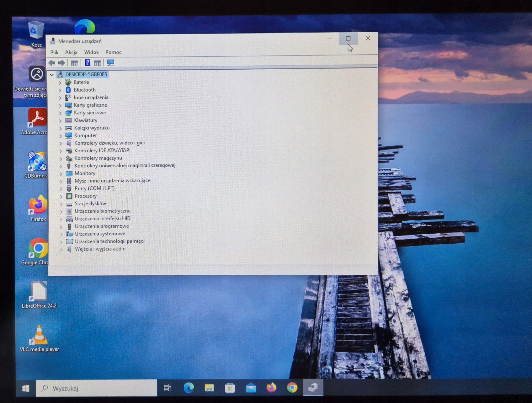Select Inne urządzenia tree item
Viewport: 532px width, 403px height.
pos(91,97)
